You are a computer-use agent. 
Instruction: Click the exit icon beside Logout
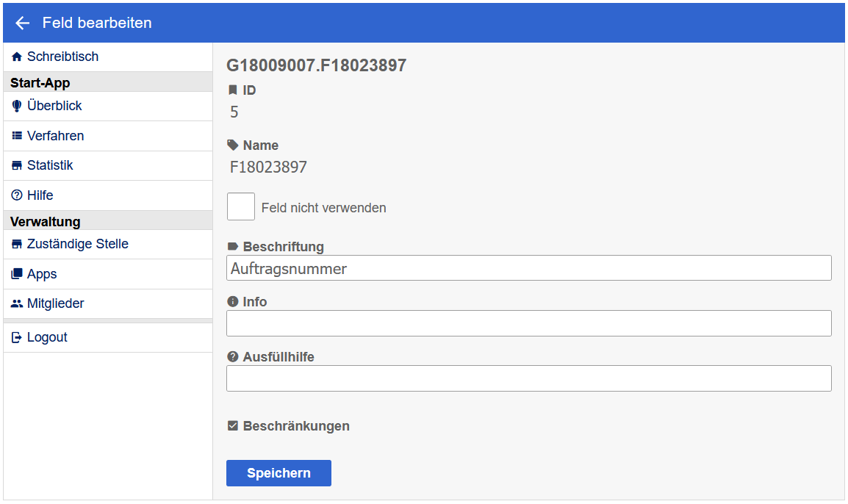[17, 337]
